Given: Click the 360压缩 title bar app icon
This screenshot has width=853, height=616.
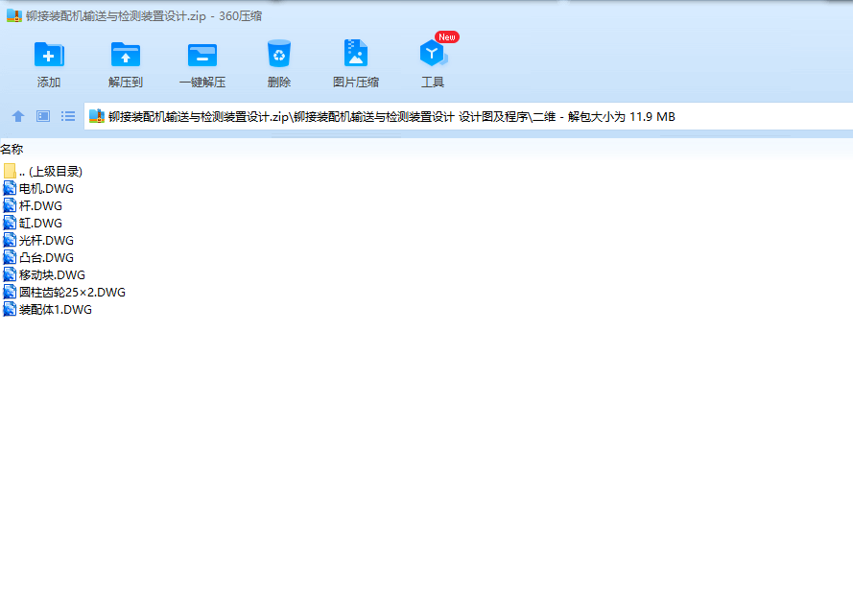Looking at the screenshot, I should (x=14, y=15).
